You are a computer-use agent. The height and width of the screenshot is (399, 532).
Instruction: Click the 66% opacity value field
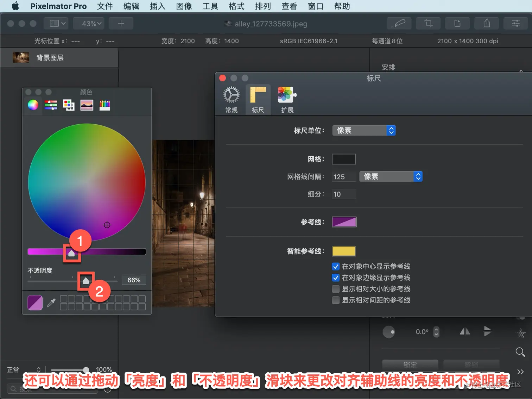(134, 280)
